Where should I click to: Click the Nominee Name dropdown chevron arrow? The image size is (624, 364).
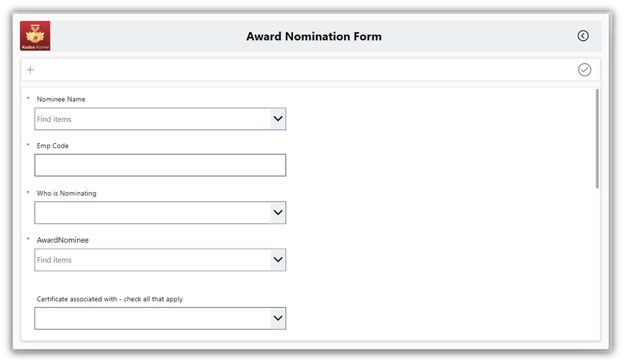pos(278,119)
